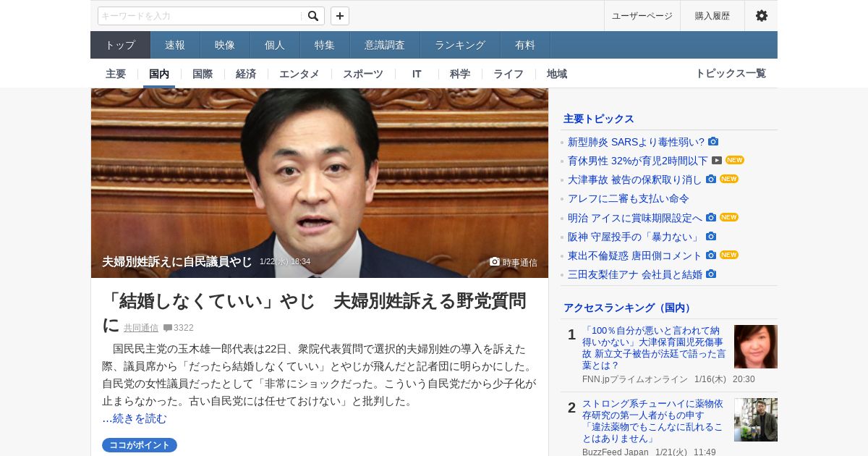Image resolution: width=868 pixels, height=456 pixels.
Task: Select the 国内 category
Action: pos(159,74)
